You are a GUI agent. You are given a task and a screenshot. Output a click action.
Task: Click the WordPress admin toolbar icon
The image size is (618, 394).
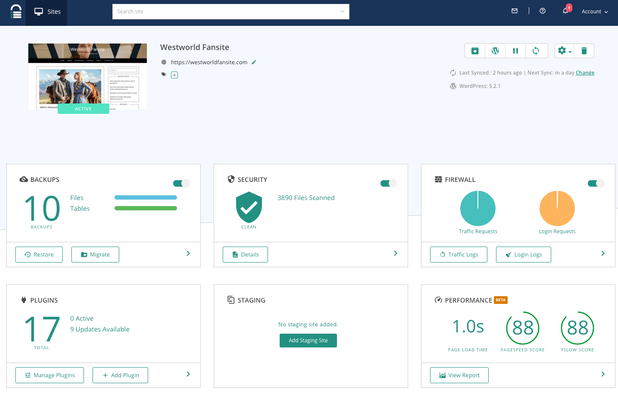(x=495, y=51)
